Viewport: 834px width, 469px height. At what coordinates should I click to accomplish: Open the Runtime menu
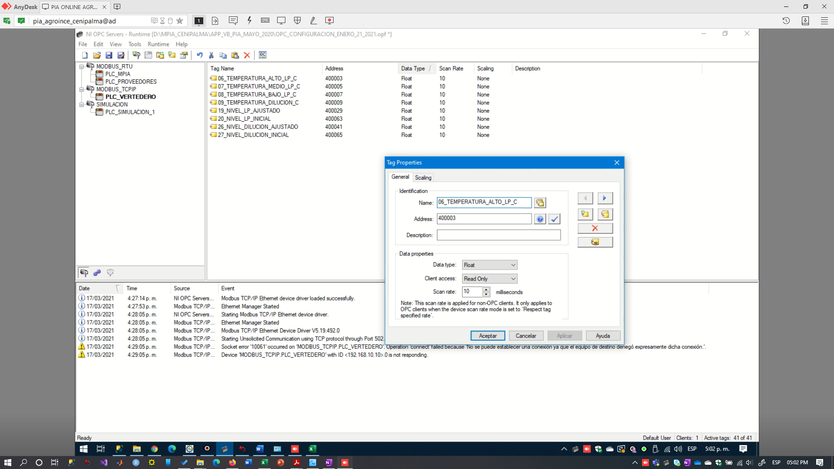tap(158, 44)
